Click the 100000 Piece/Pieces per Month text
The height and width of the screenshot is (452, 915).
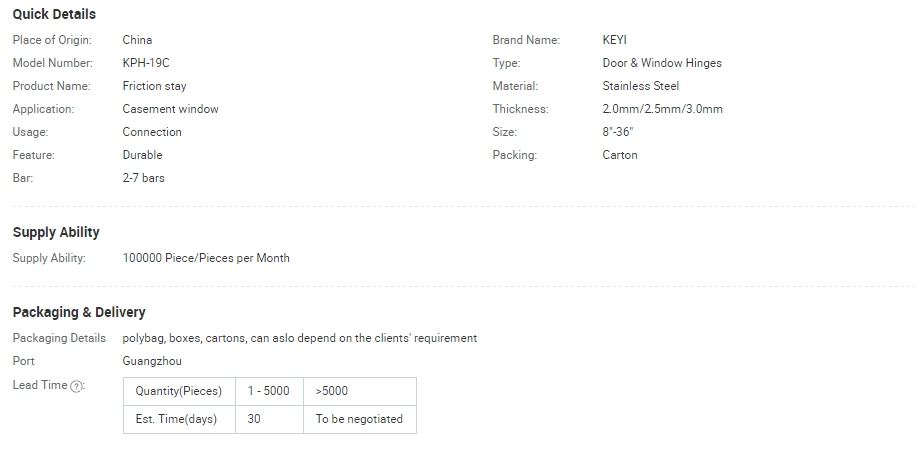coord(206,258)
